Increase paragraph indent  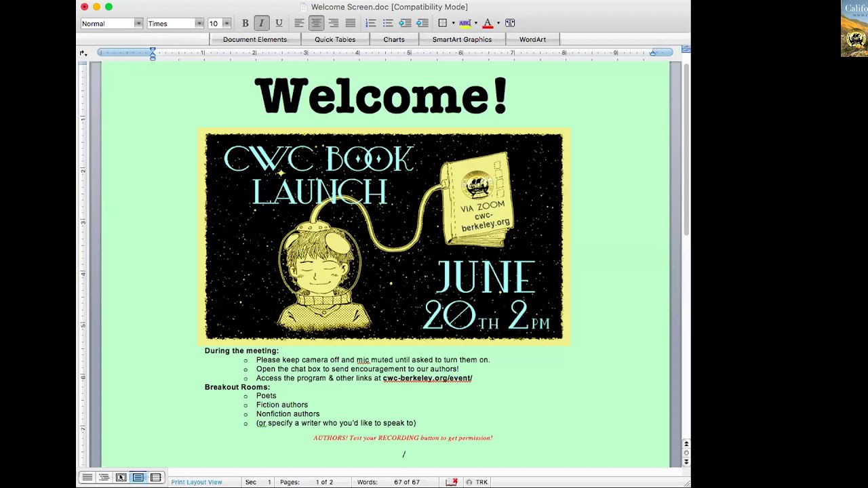(x=422, y=23)
